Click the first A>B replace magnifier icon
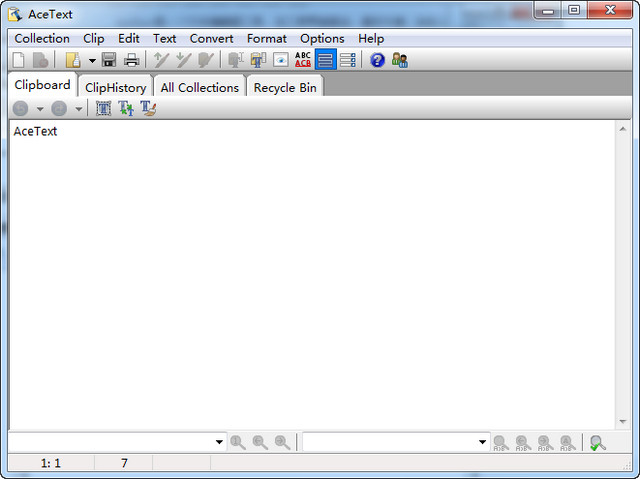This screenshot has height=479, width=640. point(501,443)
